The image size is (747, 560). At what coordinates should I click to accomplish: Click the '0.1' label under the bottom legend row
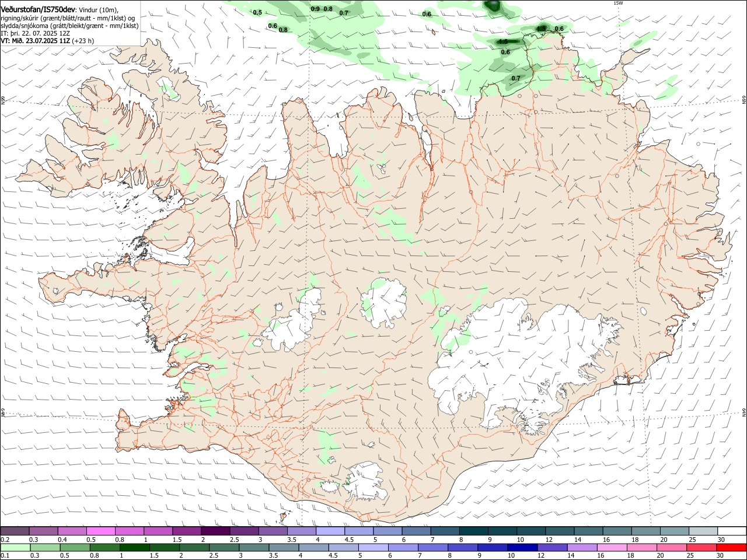tap(5, 556)
